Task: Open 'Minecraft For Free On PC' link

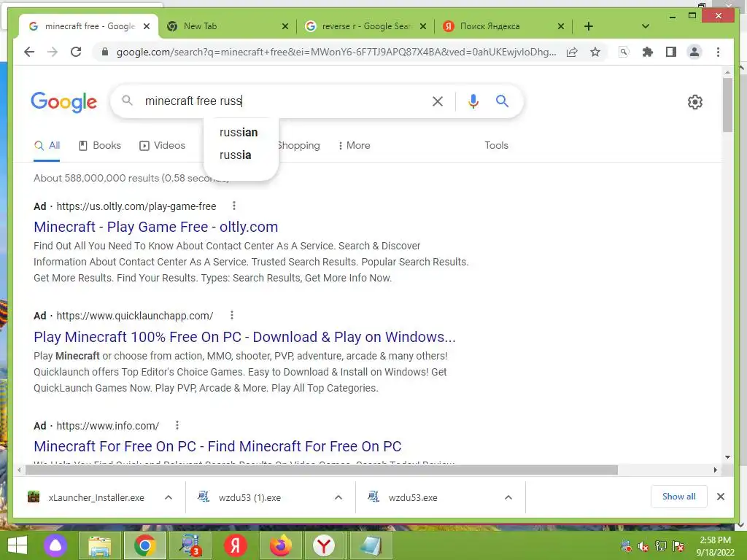Action: (x=217, y=446)
